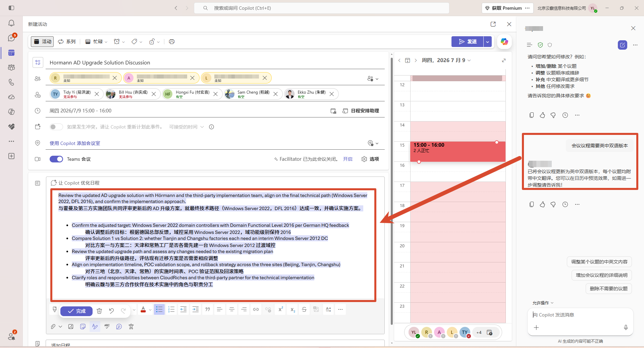Center-align the agenda text
644x348 pixels.
232,309
